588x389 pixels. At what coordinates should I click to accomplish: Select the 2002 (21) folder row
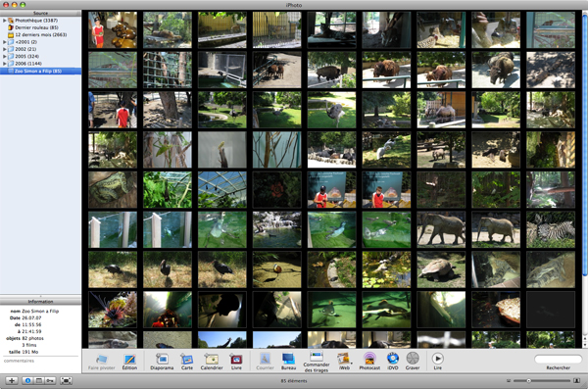(40, 49)
